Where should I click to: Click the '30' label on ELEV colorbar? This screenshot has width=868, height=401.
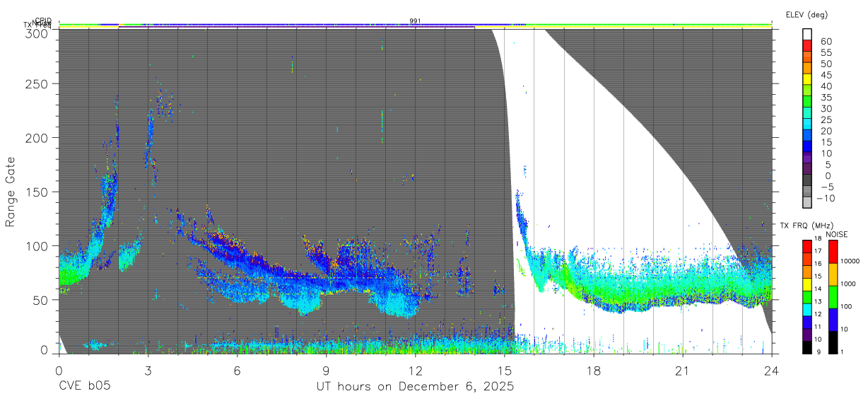[x=826, y=108]
